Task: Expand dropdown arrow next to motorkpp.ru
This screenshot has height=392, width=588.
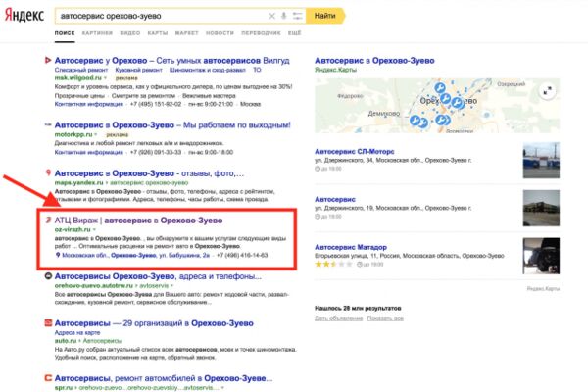Action: click(x=96, y=134)
